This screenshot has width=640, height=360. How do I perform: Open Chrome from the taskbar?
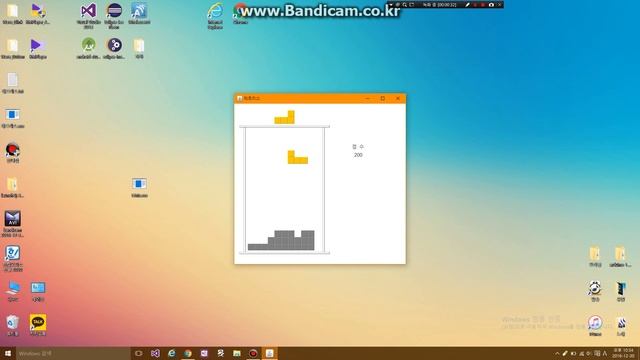click(188, 353)
